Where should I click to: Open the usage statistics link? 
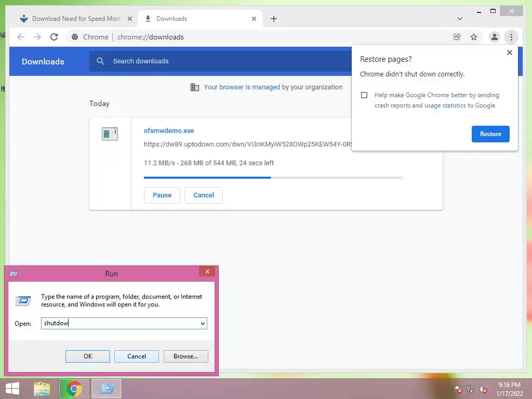[x=445, y=105]
